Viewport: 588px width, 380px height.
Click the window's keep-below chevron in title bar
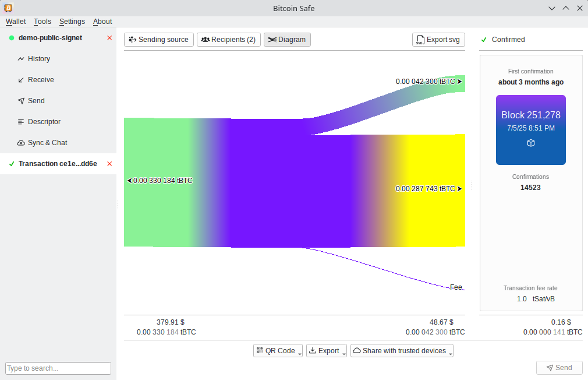[552, 8]
